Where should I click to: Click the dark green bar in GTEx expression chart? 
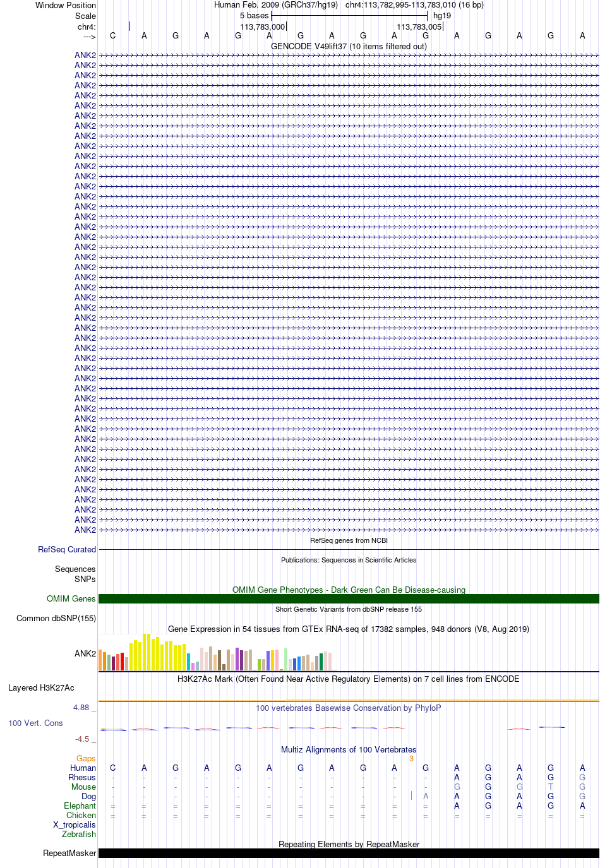tap(321, 662)
